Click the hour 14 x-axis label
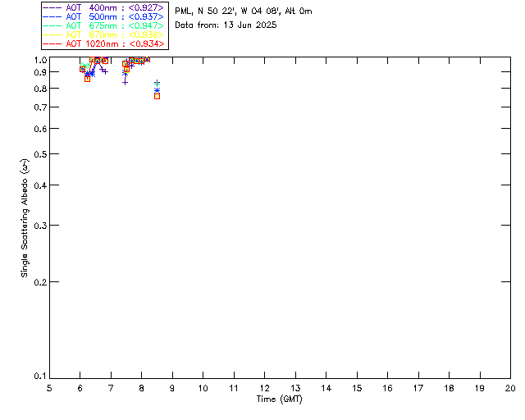 pyautogui.click(x=326, y=388)
